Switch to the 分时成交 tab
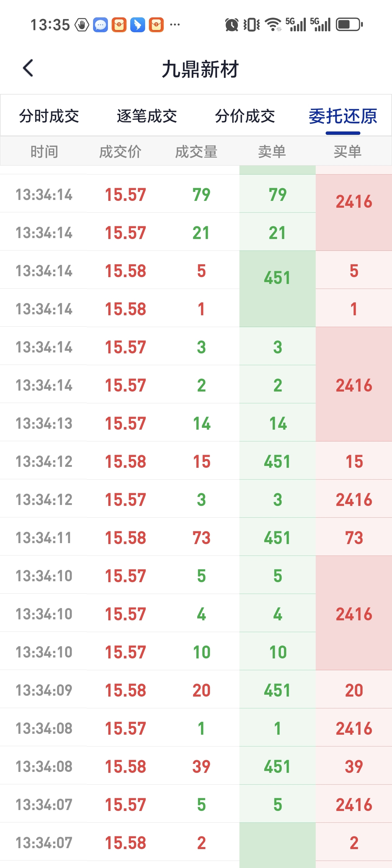The height and width of the screenshot is (868, 392). [49, 116]
